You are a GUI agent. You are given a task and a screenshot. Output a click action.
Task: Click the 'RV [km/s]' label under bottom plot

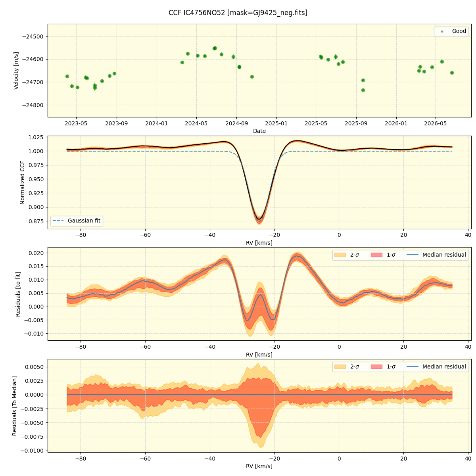pyautogui.click(x=259, y=466)
